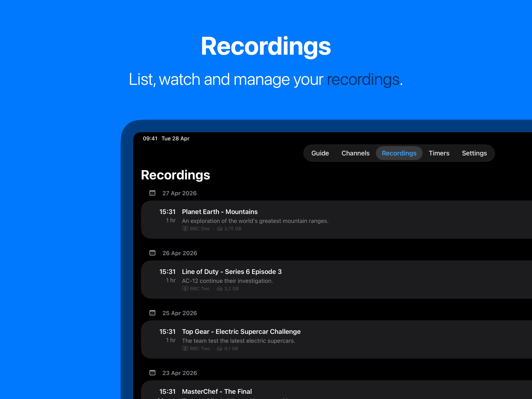Click BBC Two label under Top Gear

(x=200, y=349)
